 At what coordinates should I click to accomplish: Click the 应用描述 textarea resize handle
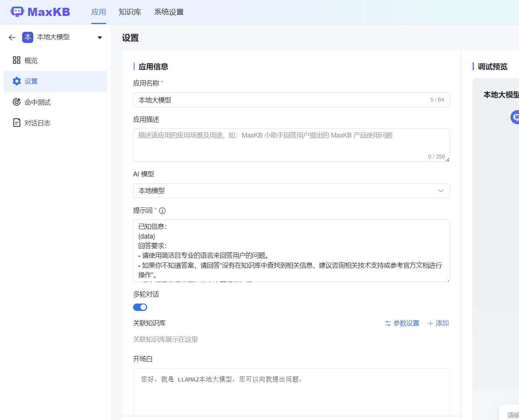[447, 160]
